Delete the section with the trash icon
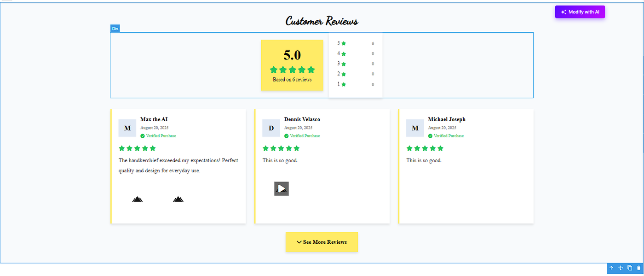The image size is (644, 276). [x=638, y=268]
